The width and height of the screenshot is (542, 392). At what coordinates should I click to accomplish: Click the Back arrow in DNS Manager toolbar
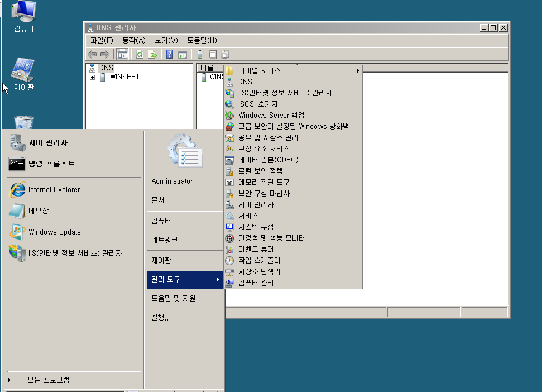point(92,54)
